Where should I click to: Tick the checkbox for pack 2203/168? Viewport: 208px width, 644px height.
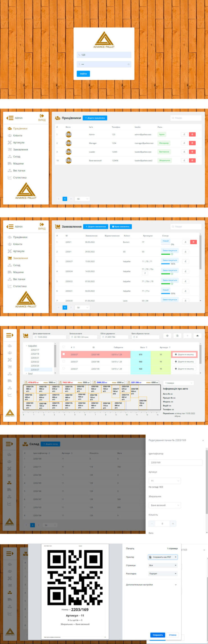click(64, 354)
